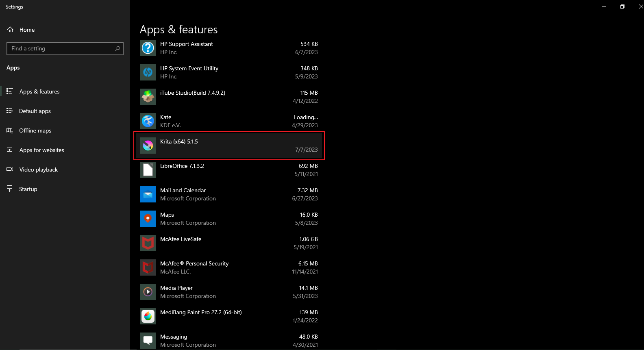Select McAfee LiveSafe entry
This screenshot has height=350, width=644.
(x=181, y=239)
